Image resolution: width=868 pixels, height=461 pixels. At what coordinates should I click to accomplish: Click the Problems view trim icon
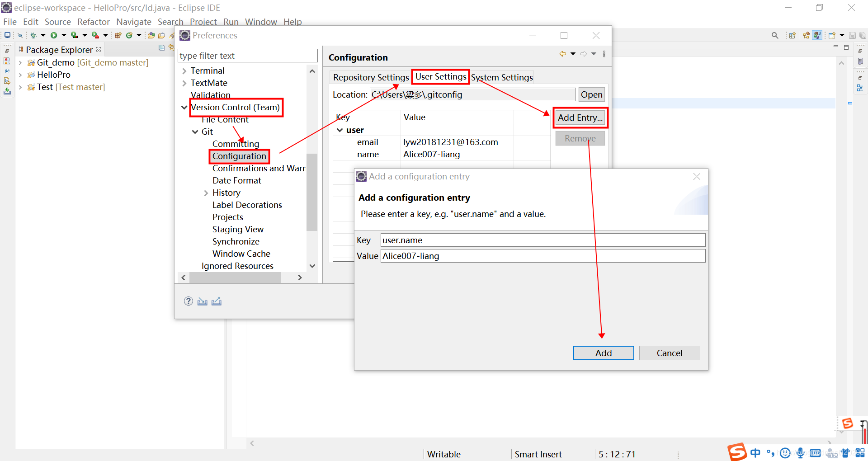coord(7,61)
